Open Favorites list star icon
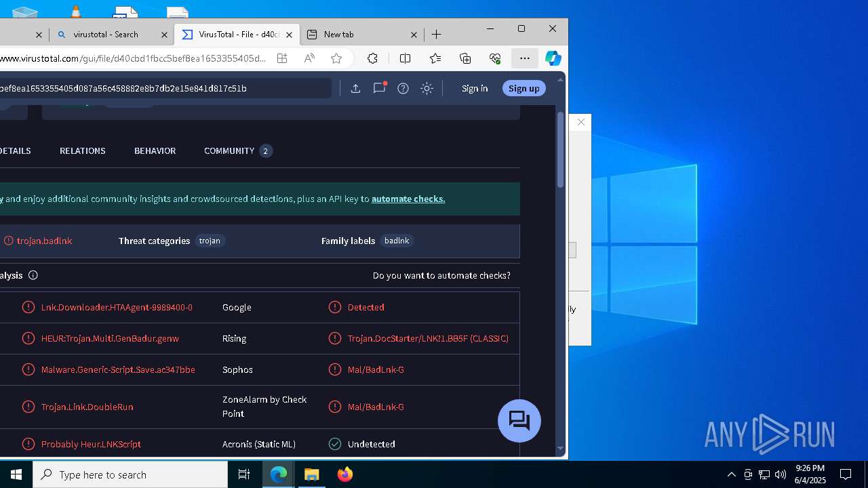868x488 pixels. (435, 58)
